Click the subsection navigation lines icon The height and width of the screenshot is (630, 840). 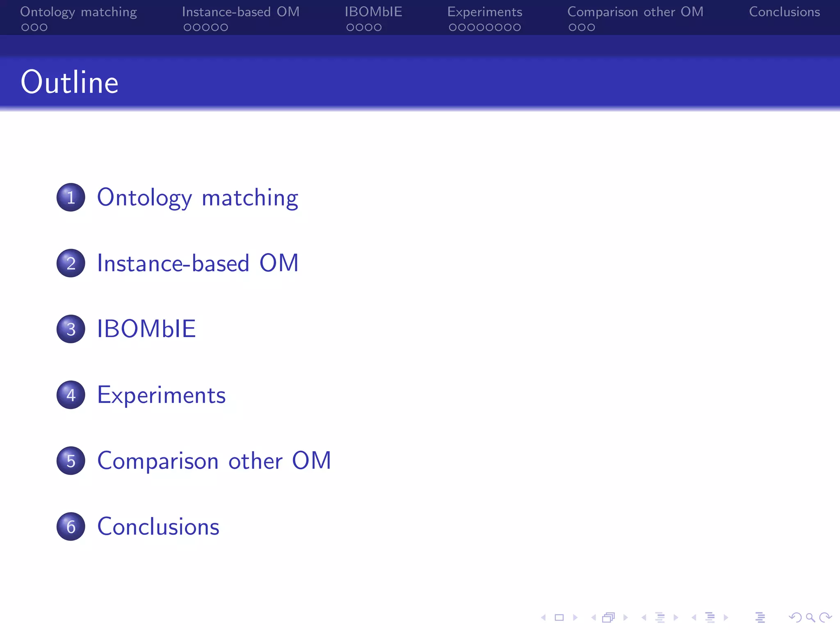point(660,617)
